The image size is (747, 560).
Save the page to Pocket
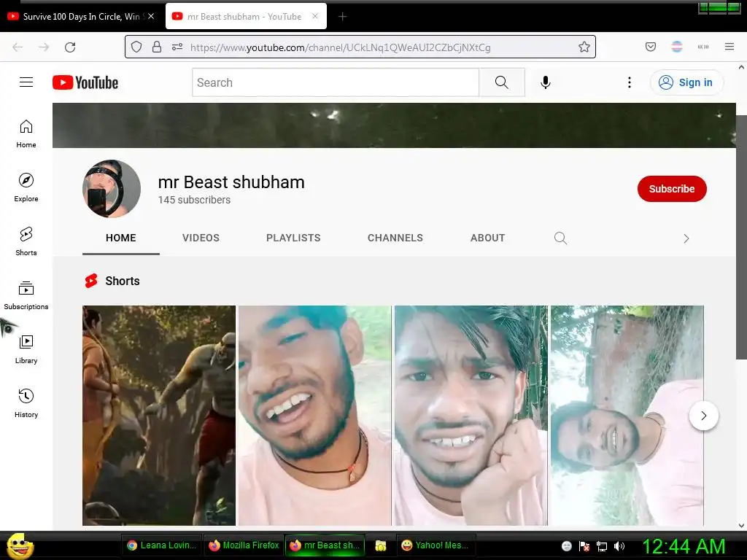pos(651,47)
